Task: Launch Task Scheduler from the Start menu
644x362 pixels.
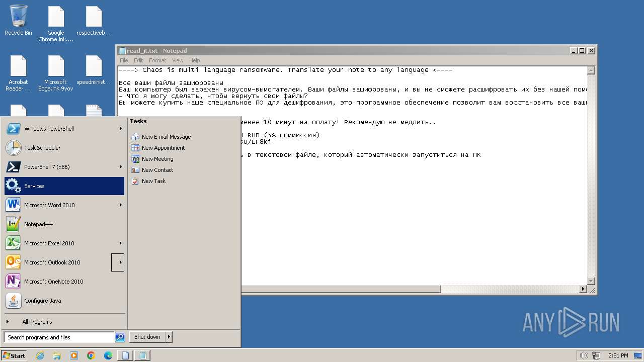Action: [x=64, y=148]
